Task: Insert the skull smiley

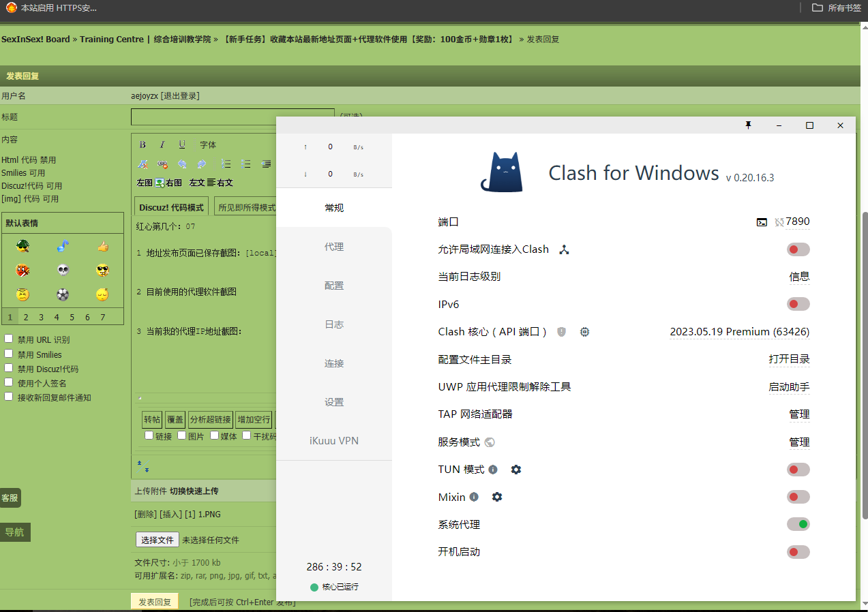Action: (x=63, y=271)
